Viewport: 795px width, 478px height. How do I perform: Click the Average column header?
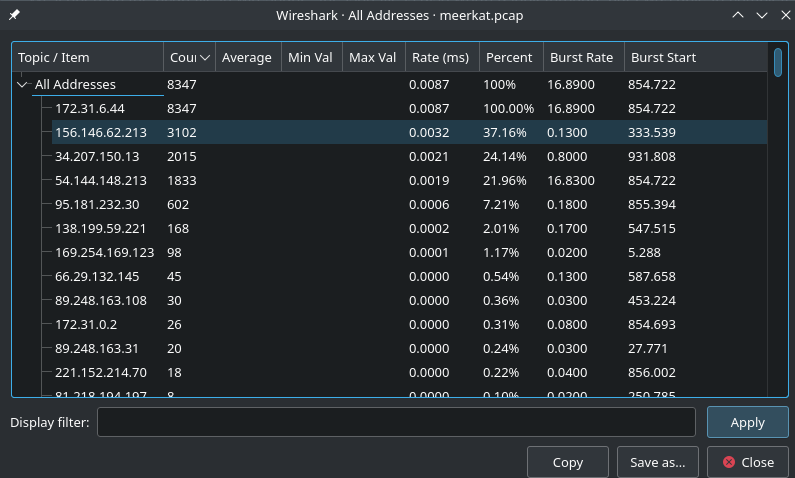point(248,57)
